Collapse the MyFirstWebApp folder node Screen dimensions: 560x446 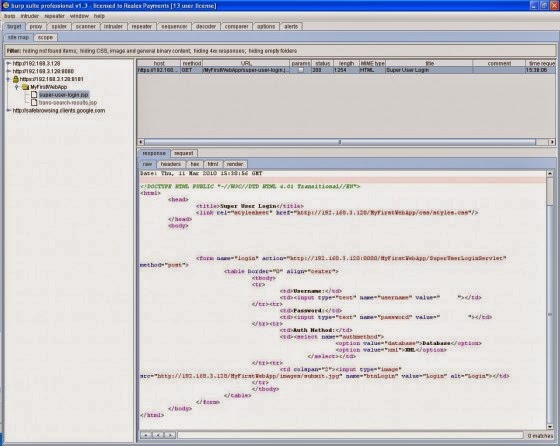(x=16, y=87)
